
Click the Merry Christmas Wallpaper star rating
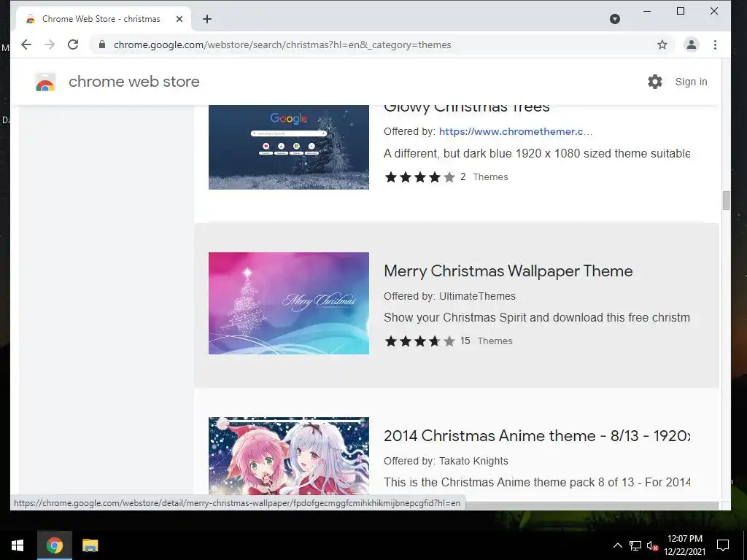(x=419, y=341)
